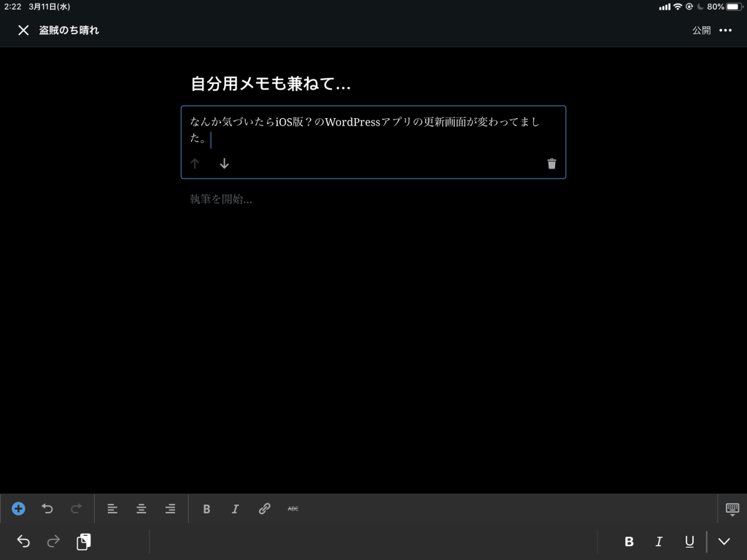Tap the clipboard paste icon
This screenshot has height=560, width=747.
[x=84, y=541]
